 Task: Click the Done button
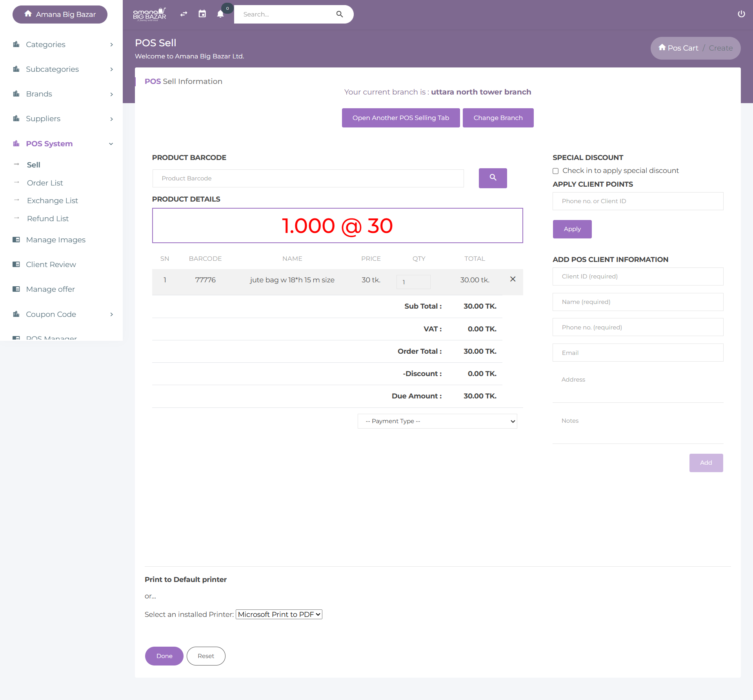tap(164, 656)
